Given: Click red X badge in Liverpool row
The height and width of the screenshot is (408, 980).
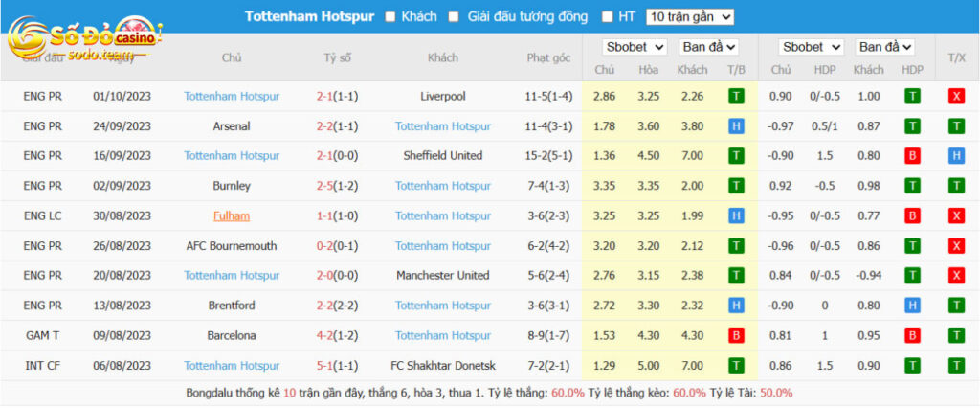Looking at the screenshot, I should (956, 97).
